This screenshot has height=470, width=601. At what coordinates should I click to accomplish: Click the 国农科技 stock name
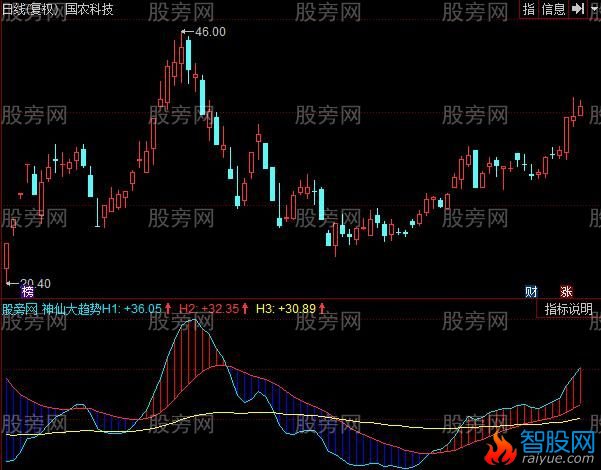[x=90, y=9]
